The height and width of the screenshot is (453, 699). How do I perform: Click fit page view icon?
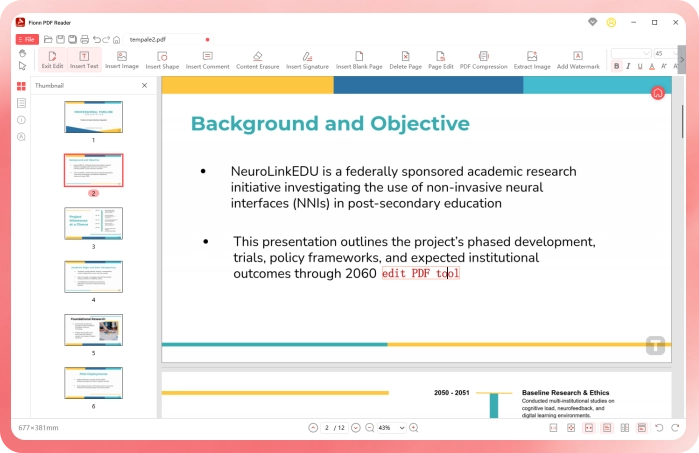pos(571,428)
